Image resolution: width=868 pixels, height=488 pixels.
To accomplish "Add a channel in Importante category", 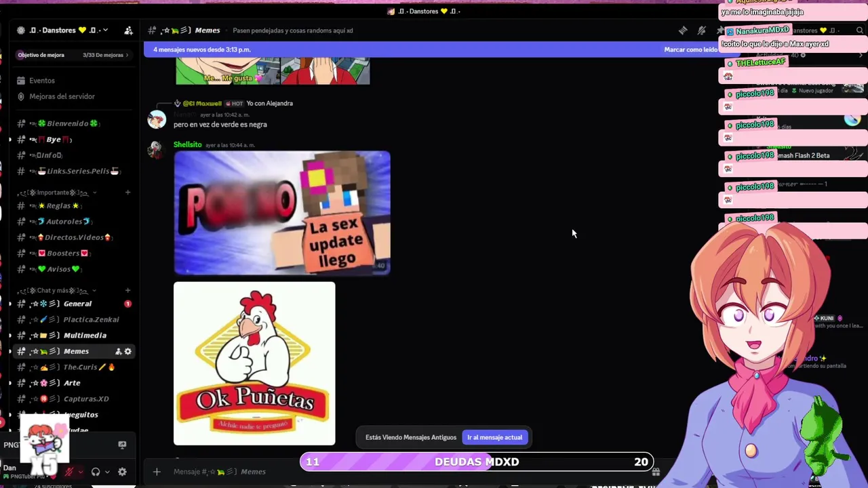I will (127, 192).
